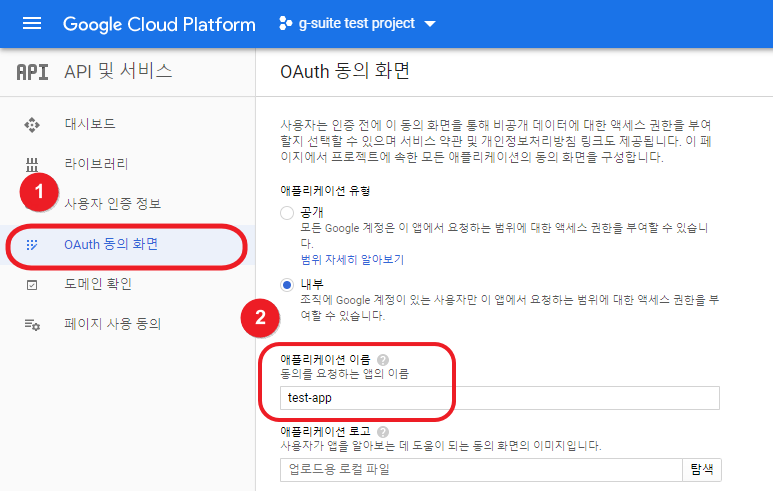This screenshot has width=773, height=491.
Task: Click the OAuth 동의 화면 page title
Action: click(x=345, y=71)
